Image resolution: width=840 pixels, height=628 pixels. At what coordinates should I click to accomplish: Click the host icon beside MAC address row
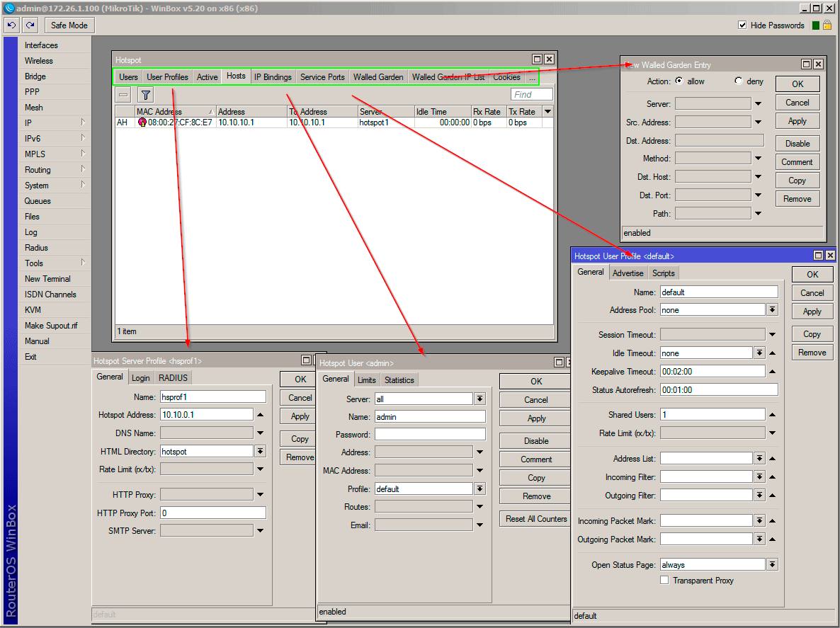click(142, 122)
